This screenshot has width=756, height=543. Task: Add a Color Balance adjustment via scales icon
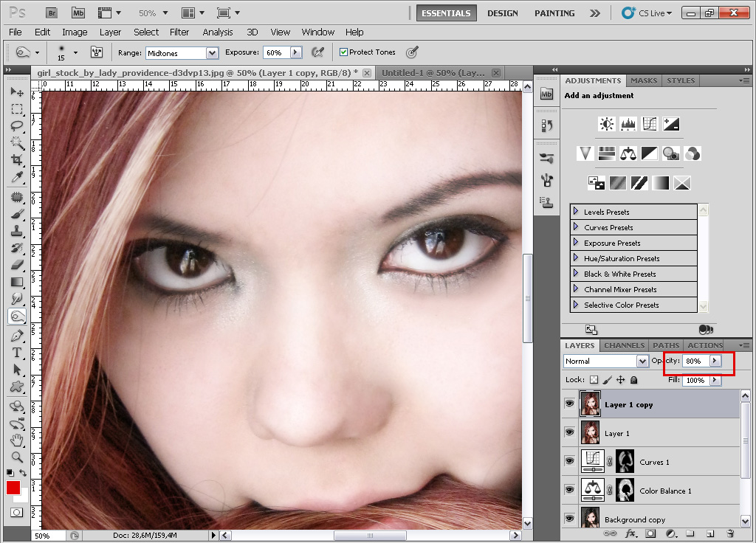click(628, 153)
